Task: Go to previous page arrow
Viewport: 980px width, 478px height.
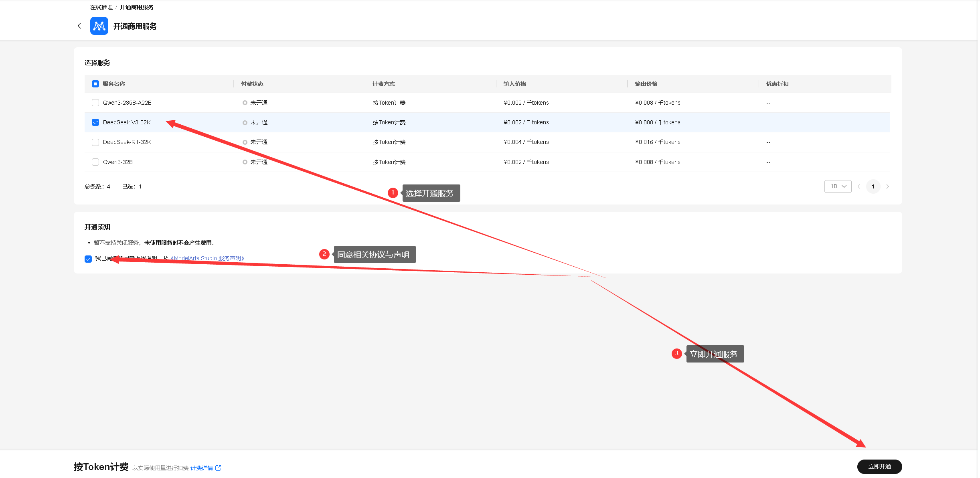Action: tap(859, 186)
